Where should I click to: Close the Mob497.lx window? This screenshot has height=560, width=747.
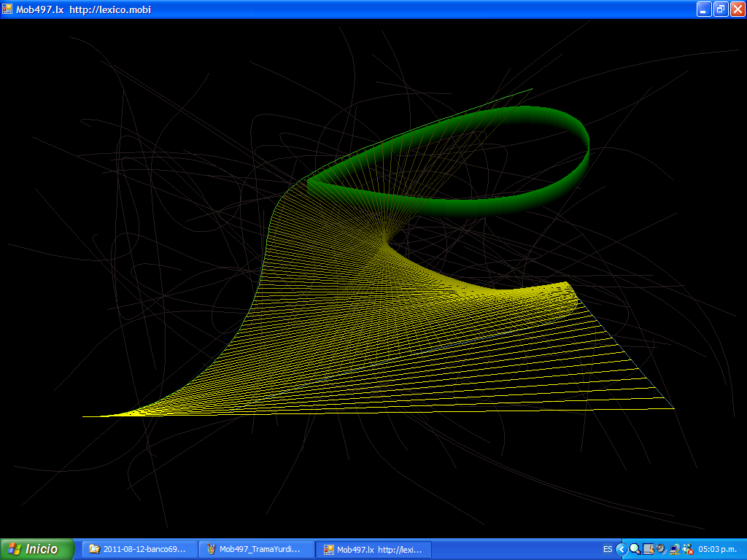click(x=737, y=9)
